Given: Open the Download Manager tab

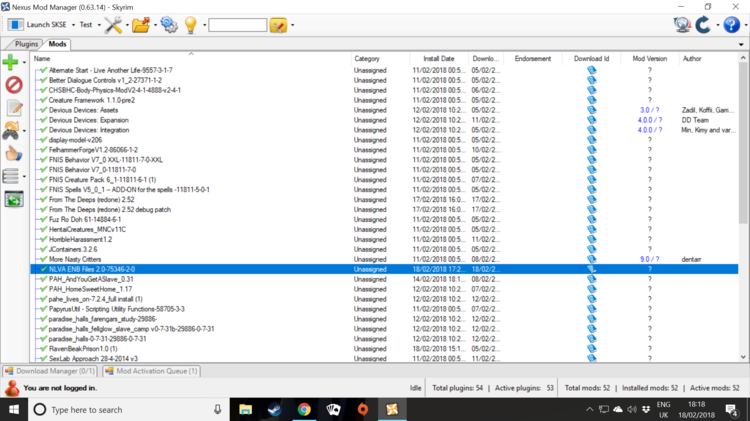Looking at the screenshot, I should click(x=50, y=371).
